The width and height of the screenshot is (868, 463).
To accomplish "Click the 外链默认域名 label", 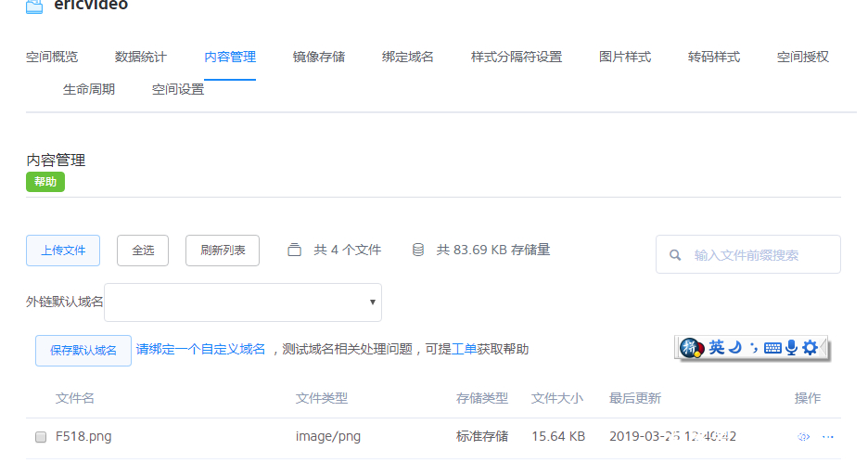I will coord(65,302).
